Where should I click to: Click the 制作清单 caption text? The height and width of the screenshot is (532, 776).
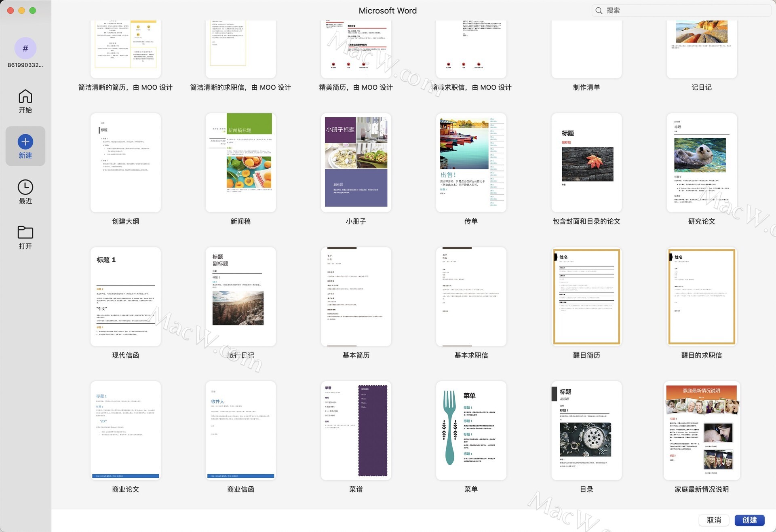586,87
